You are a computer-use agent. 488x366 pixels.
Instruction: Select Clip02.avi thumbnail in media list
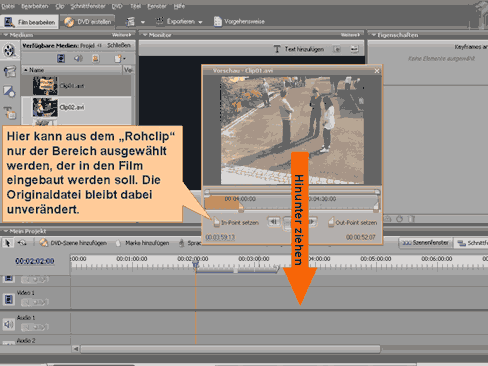(x=45, y=107)
